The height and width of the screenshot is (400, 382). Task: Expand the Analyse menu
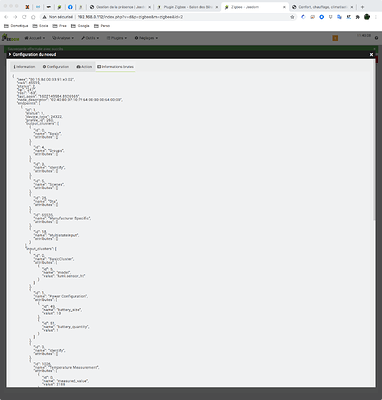point(63,38)
